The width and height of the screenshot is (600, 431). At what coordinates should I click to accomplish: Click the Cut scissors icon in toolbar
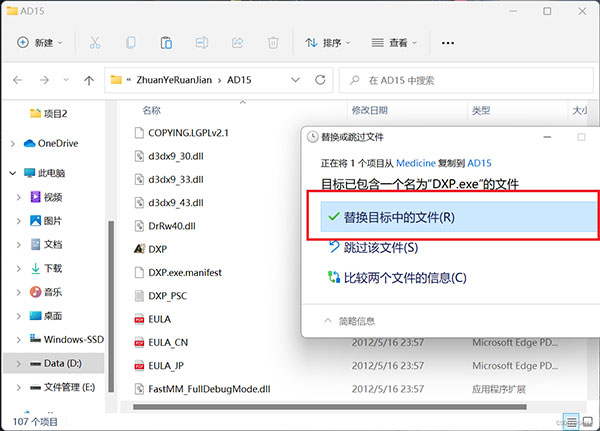(x=95, y=42)
